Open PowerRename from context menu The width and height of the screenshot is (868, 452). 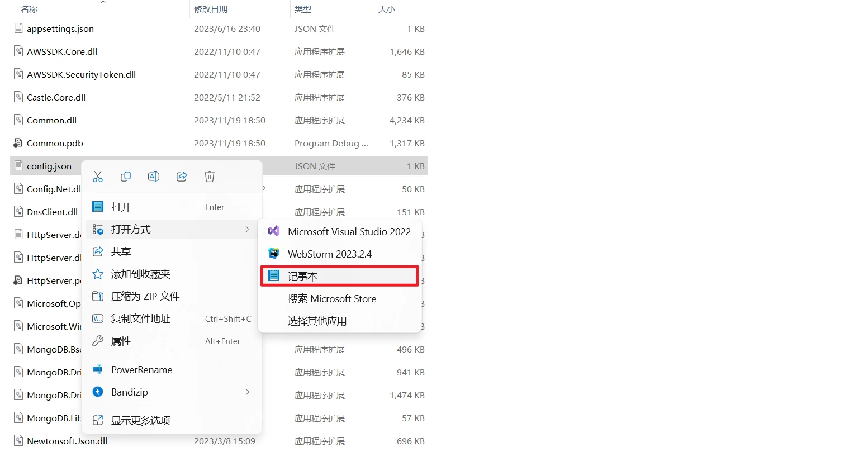(141, 370)
